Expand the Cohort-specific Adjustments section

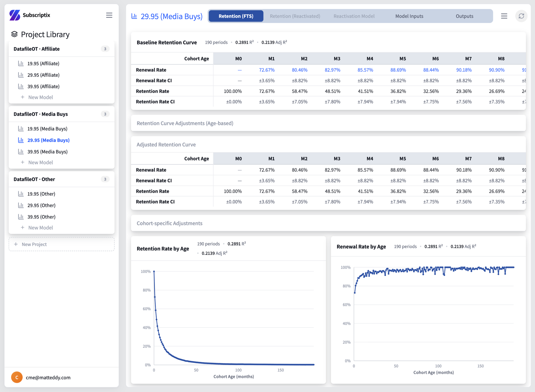point(328,223)
